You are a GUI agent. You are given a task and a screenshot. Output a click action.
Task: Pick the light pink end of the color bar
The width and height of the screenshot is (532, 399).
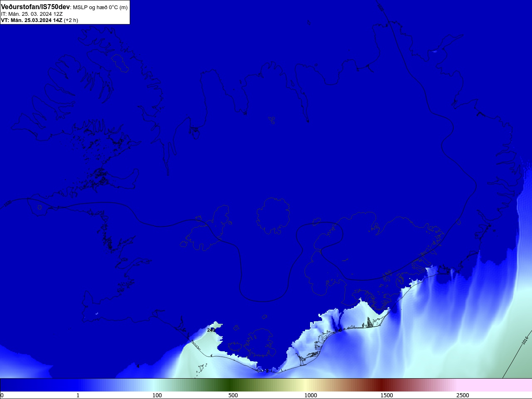click(495, 385)
